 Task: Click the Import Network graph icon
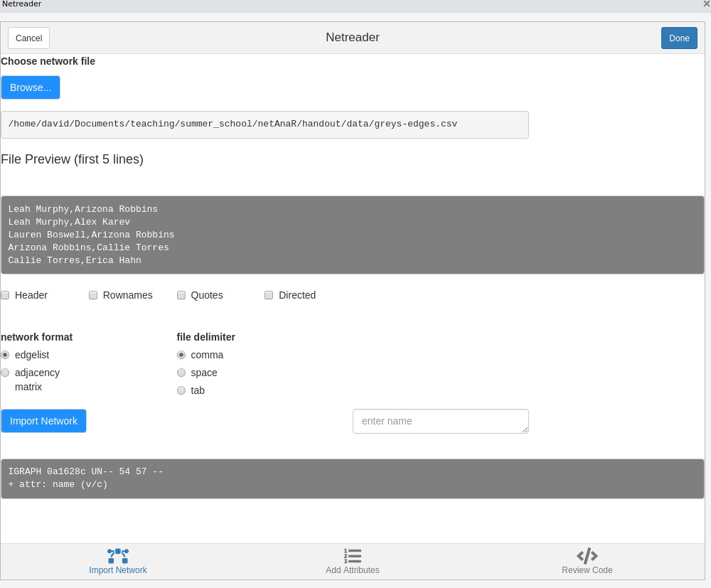(118, 556)
